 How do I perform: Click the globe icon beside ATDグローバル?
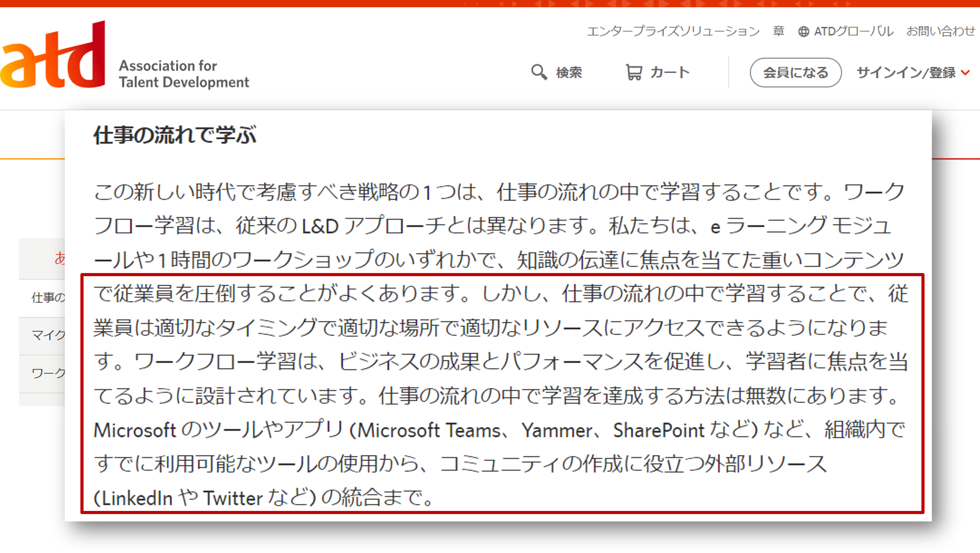pyautogui.click(x=803, y=32)
